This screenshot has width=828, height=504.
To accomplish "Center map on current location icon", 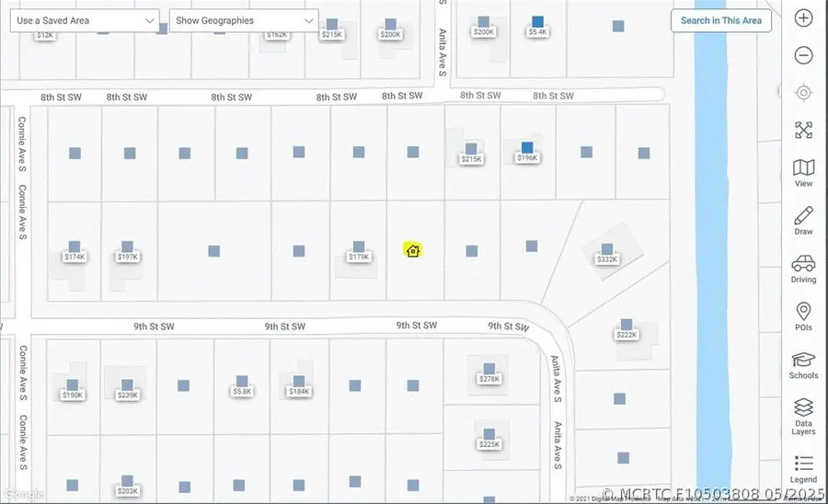I will point(803,93).
